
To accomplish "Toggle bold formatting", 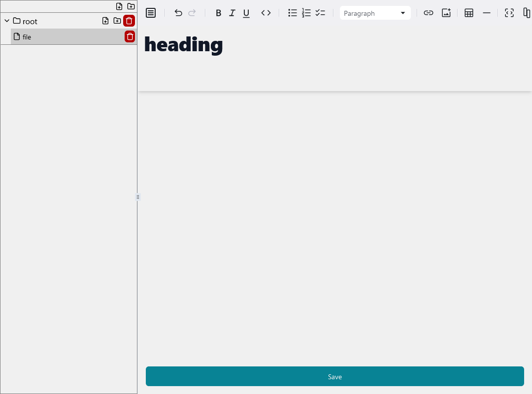I will [x=218, y=13].
